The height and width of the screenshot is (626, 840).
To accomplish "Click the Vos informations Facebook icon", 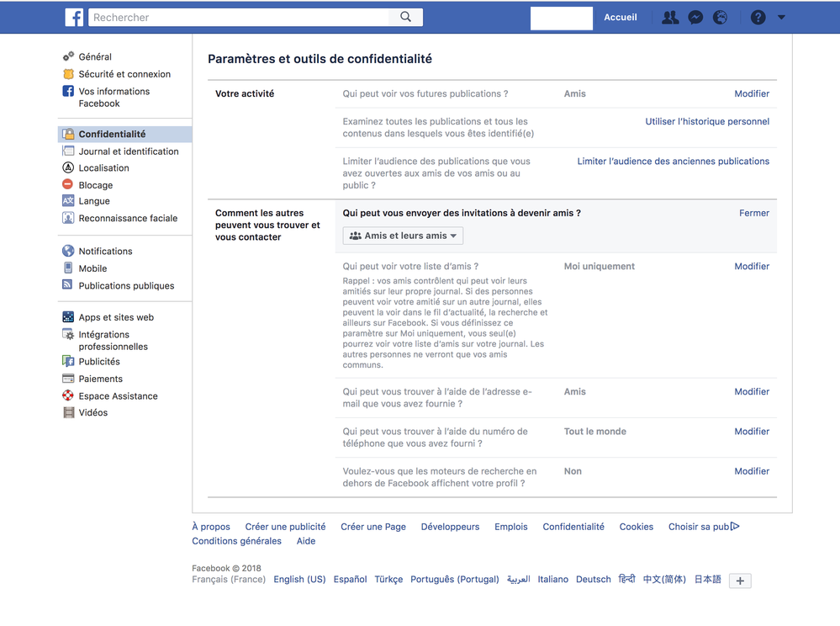I will (68, 91).
